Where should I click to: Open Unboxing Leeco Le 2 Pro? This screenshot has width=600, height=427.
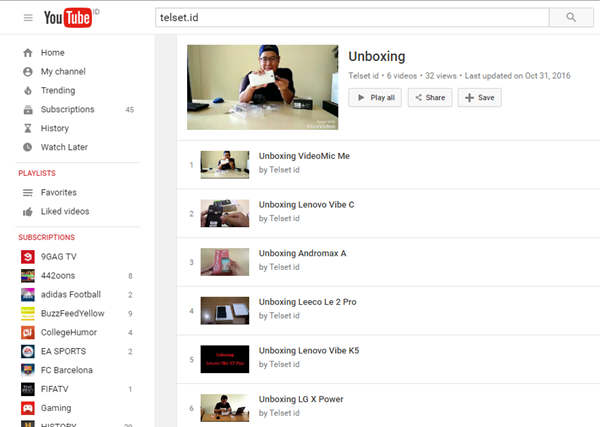[x=308, y=301]
